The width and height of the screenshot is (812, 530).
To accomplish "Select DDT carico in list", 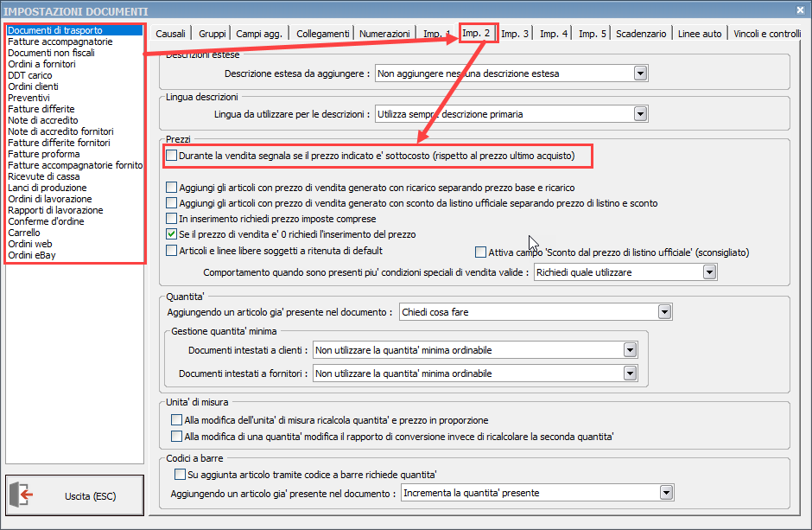I will tap(74, 75).
